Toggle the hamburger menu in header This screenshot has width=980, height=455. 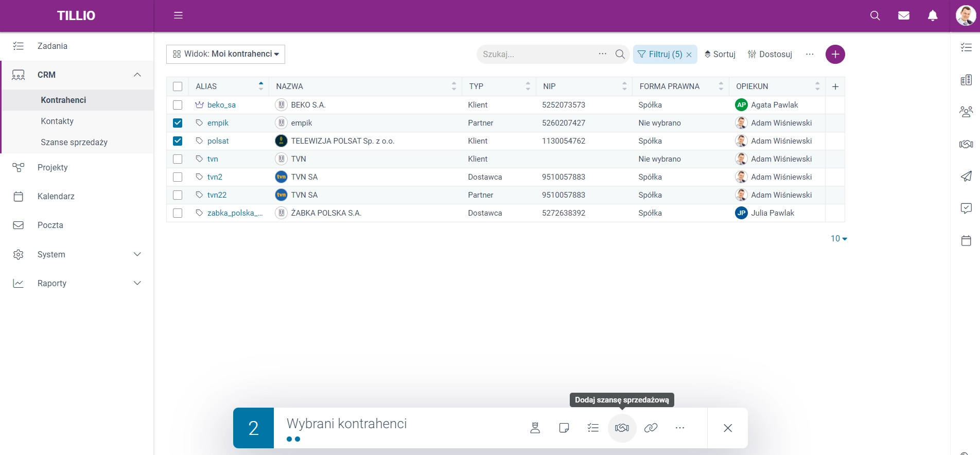pos(179,15)
